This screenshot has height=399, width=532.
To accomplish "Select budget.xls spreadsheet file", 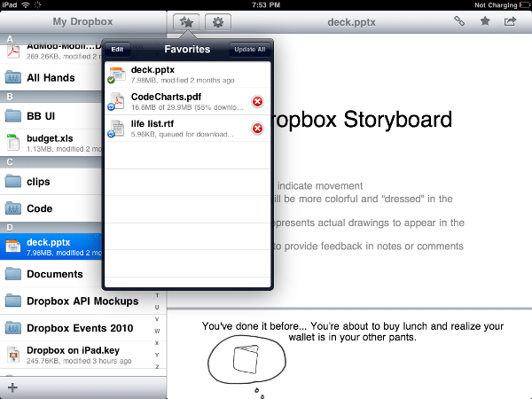I will tap(51, 143).
